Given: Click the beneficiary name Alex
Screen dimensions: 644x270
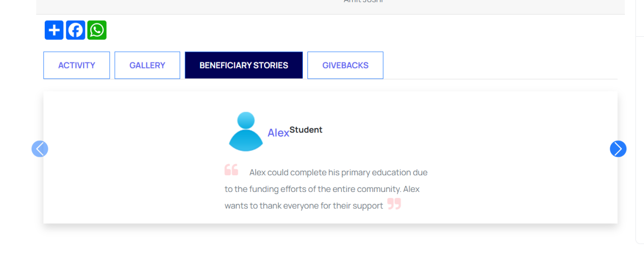Looking at the screenshot, I should pyautogui.click(x=278, y=133).
